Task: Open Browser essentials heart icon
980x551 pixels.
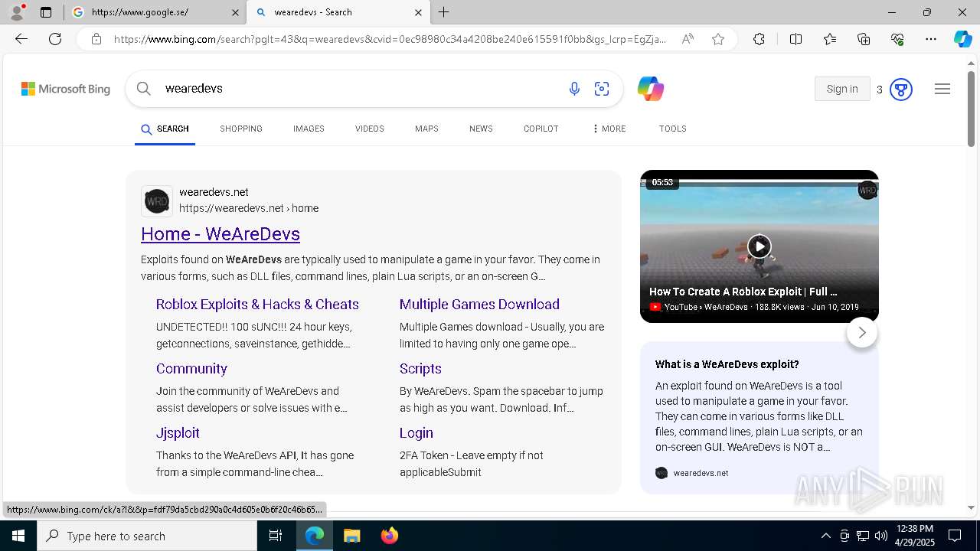Action: tap(897, 39)
